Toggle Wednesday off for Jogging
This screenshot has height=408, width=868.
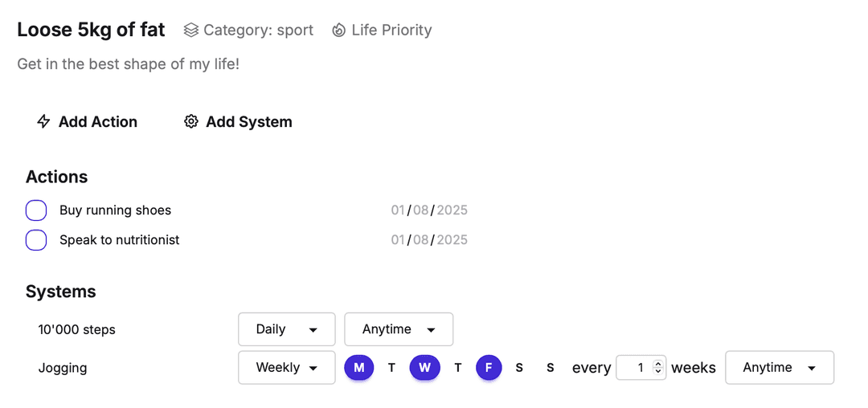424,368
